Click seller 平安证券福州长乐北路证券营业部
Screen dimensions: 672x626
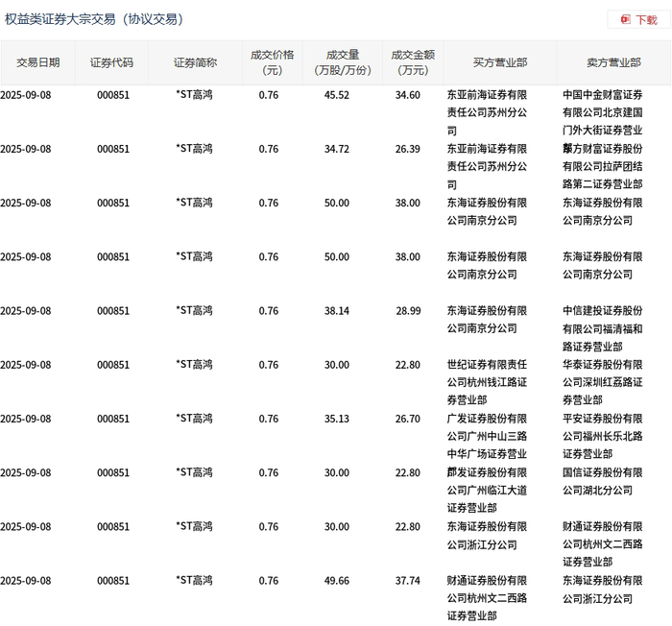[603, 436]
